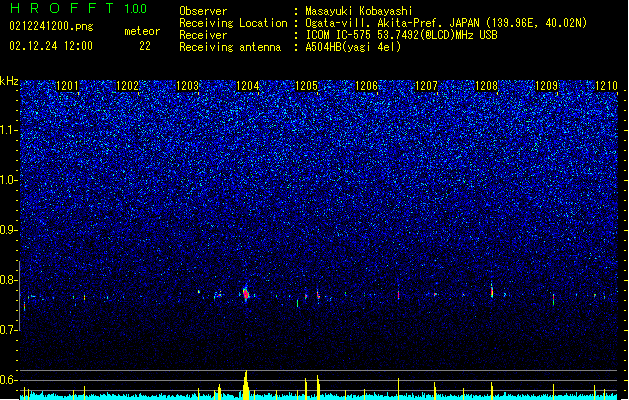Click the 0.7 frequency axis label
Image resolution: width=629 pixels, height=400 pixels.
(x=8, y=330)
